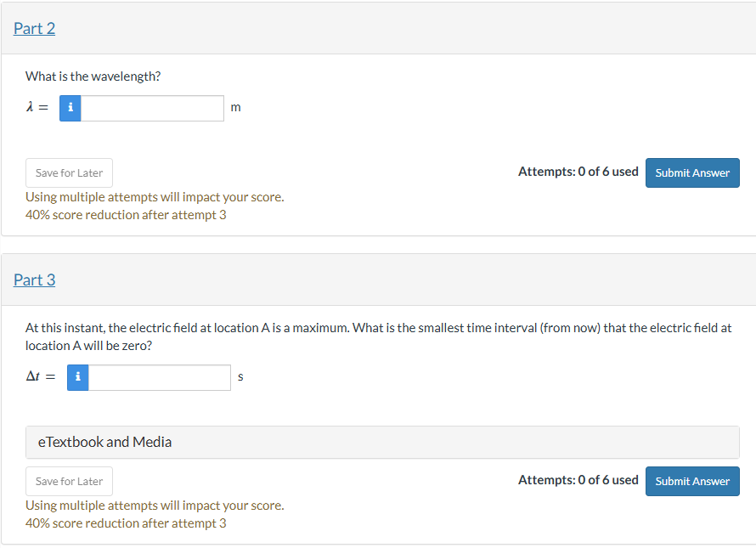
Task: Open the wavelength hint using the blue i icon
Action: point(70,108)
